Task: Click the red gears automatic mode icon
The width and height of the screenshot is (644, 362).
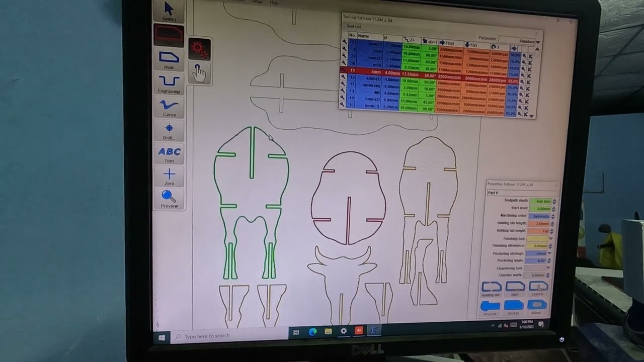Action: [x=199, y=49]
